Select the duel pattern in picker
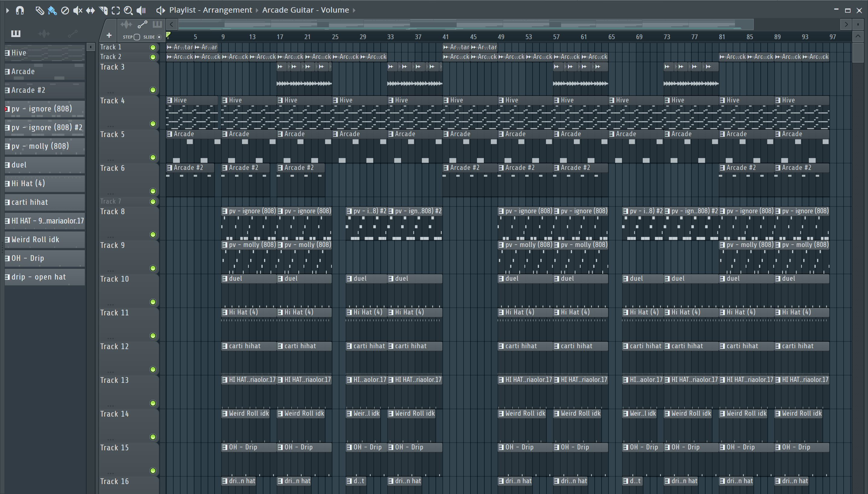 [x=45, y=165]
